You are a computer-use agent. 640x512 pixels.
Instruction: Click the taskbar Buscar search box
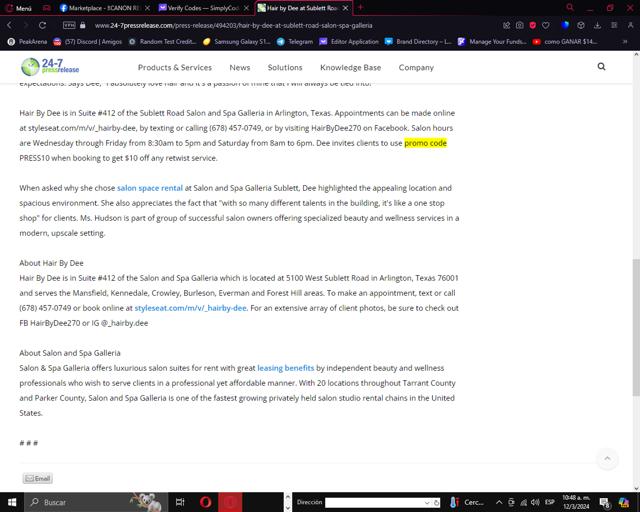click(x=96, y=502)
